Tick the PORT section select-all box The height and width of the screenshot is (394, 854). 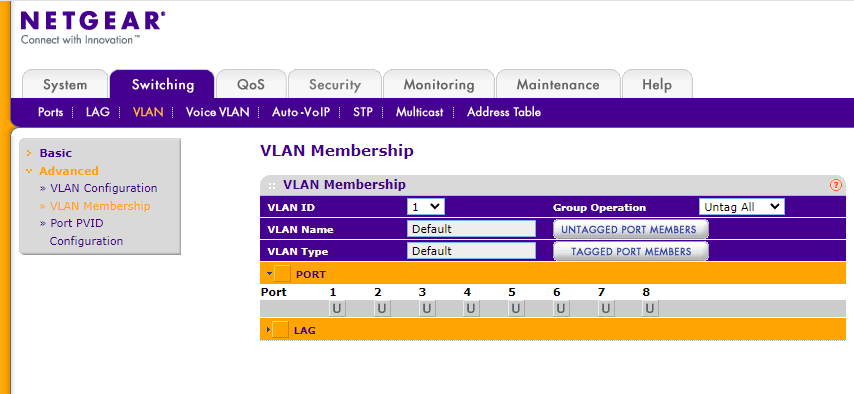tap(283, 274)
